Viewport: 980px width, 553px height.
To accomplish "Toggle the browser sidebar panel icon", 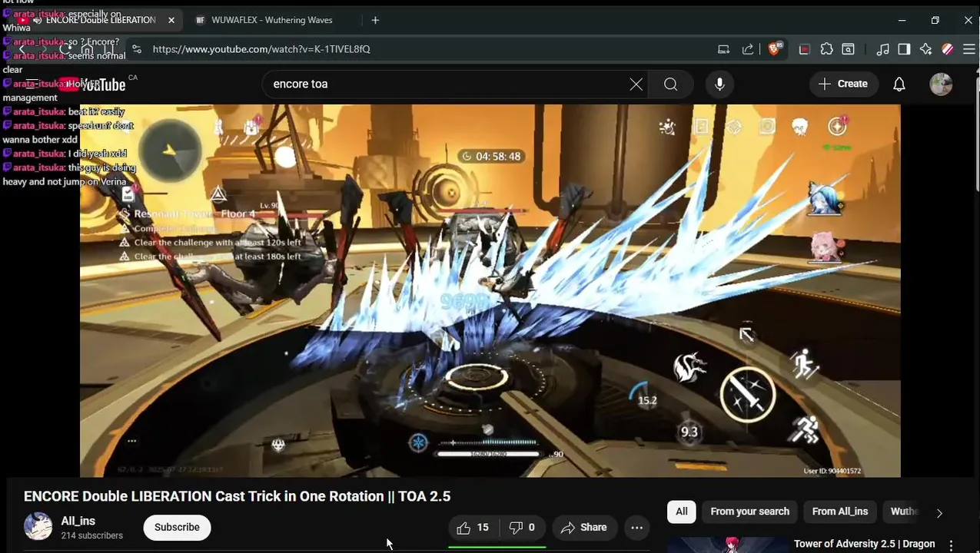I will tap(904, 49).
